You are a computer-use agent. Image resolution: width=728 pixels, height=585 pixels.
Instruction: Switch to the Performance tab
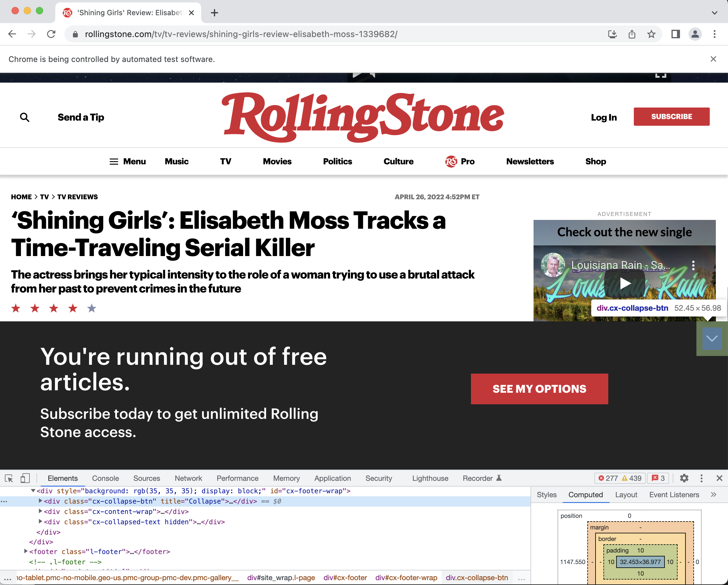click(x=237, y=478)
